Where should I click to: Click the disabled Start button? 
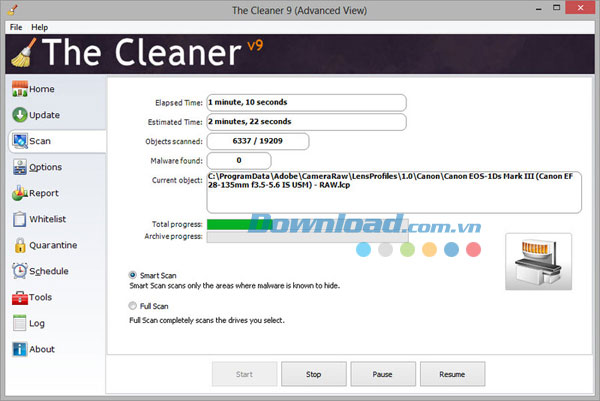245,374
